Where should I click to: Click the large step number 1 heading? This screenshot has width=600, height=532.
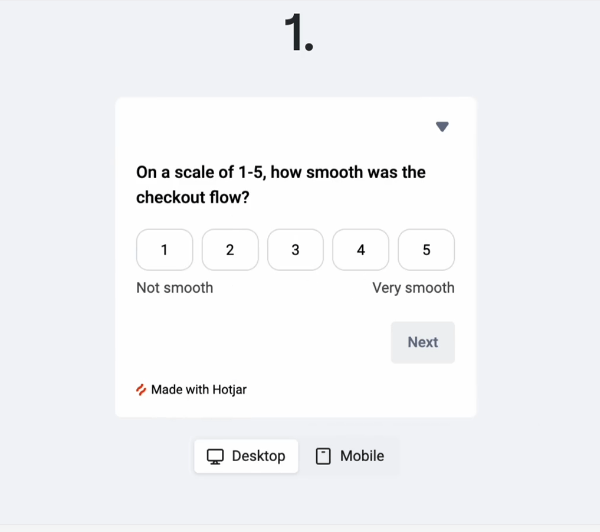click(299, 33)
